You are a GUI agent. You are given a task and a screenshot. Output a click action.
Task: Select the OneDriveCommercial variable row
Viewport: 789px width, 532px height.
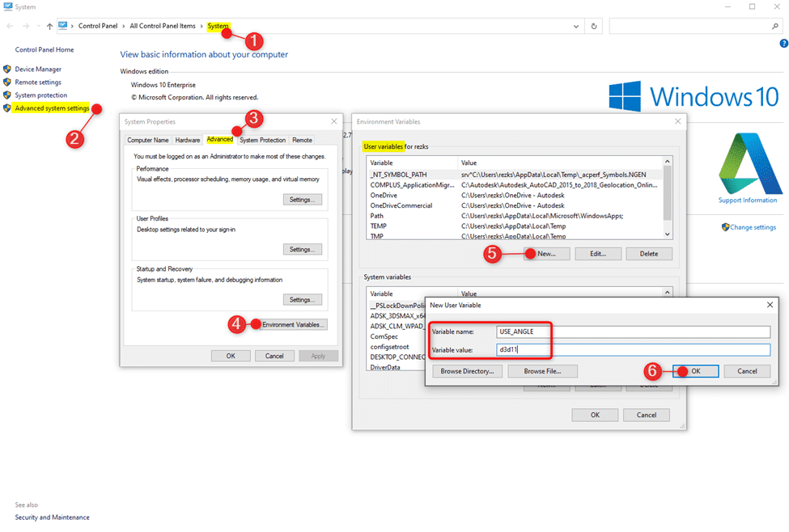[515, 205]
